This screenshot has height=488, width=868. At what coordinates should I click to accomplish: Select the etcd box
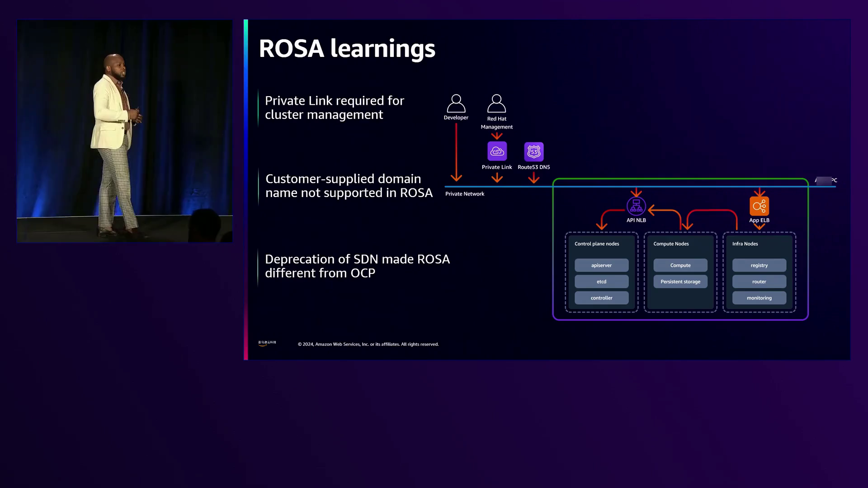601,282
